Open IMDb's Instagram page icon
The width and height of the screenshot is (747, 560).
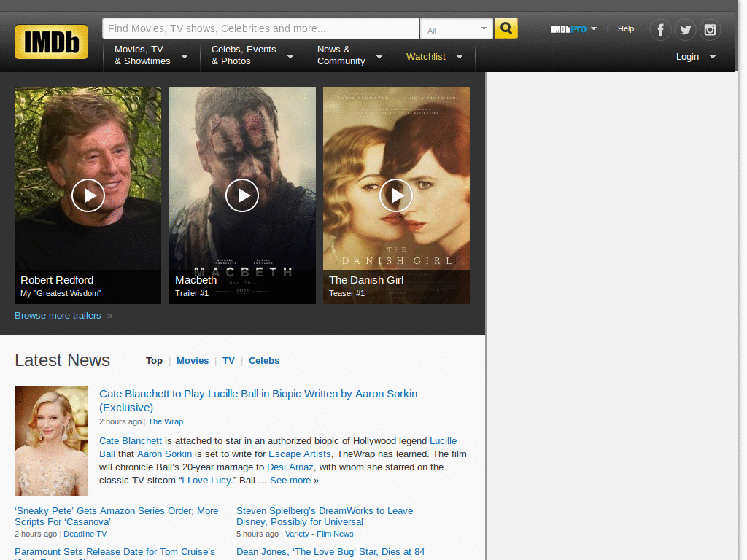tap(710, 30)
